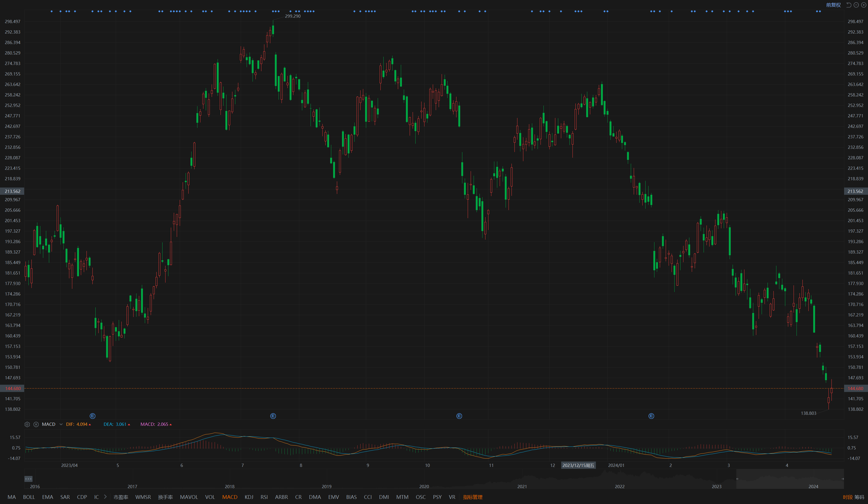
Task: Toggle the MA overlay indicator
Action: [11, 497]
